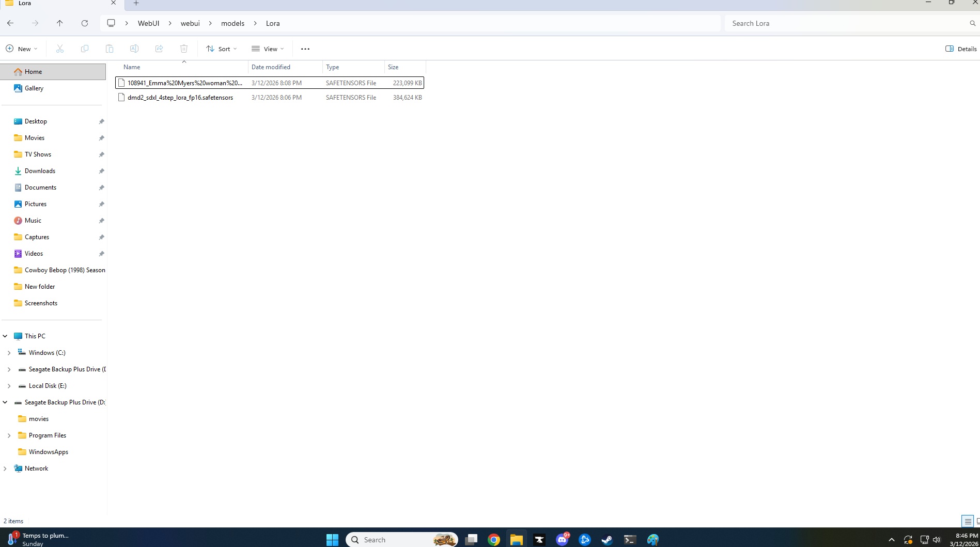The image size is (980, 547).
Task: Click the PC icon in address bar
Action: 111,23
